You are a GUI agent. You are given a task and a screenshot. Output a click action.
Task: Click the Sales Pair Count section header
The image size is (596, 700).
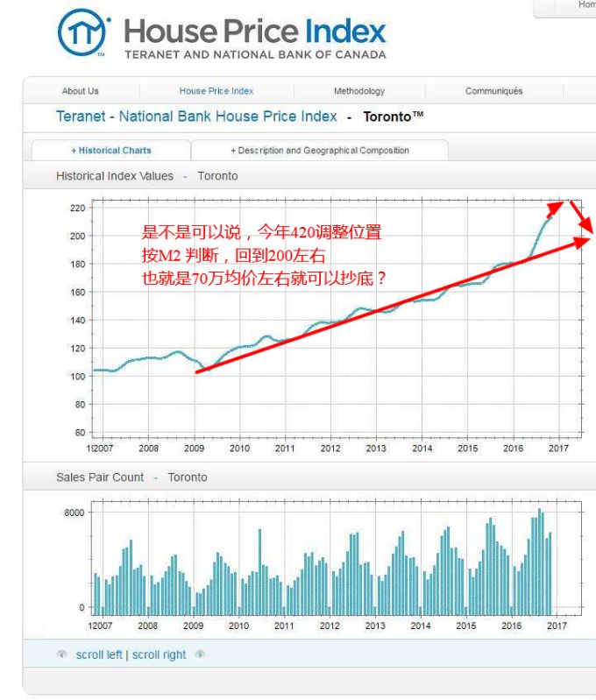131,477
